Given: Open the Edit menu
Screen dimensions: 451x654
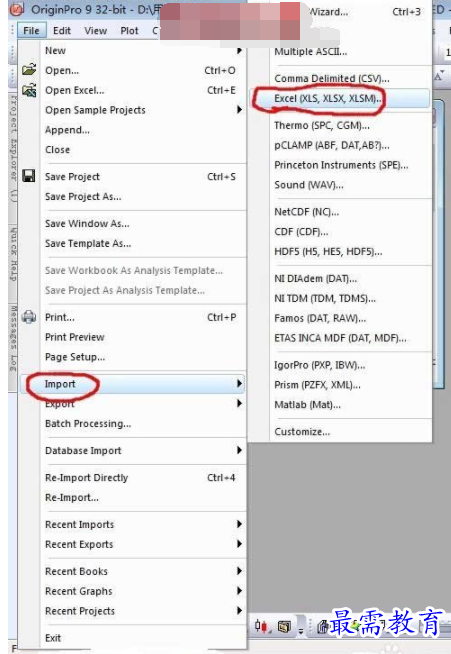Looking at the screenshot, I should pyautogui.click(x=62, y=31).
